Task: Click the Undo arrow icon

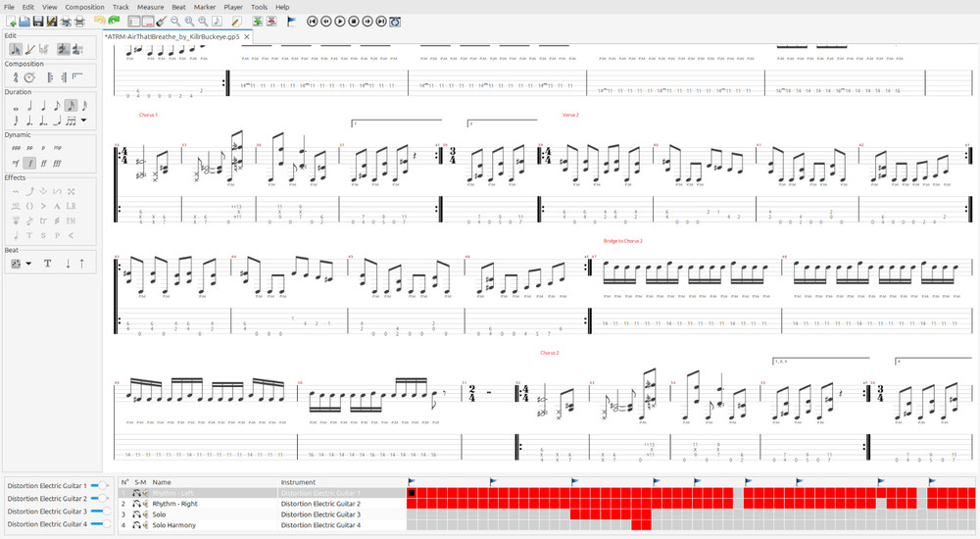Action: (x=99, y=21)
